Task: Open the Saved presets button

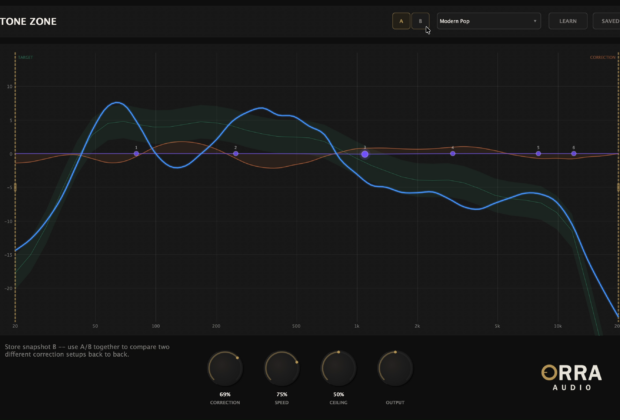Action: point(609,21)
